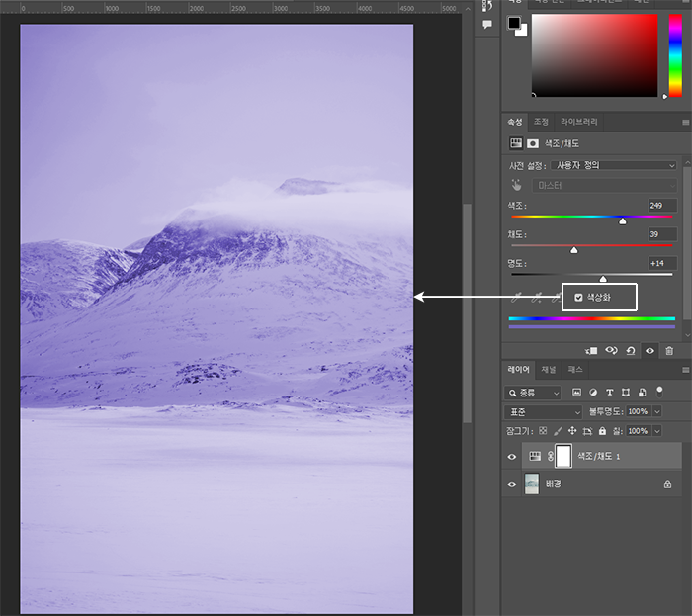
Task: Hide the 배경 layer
Action: pos(512,484)
